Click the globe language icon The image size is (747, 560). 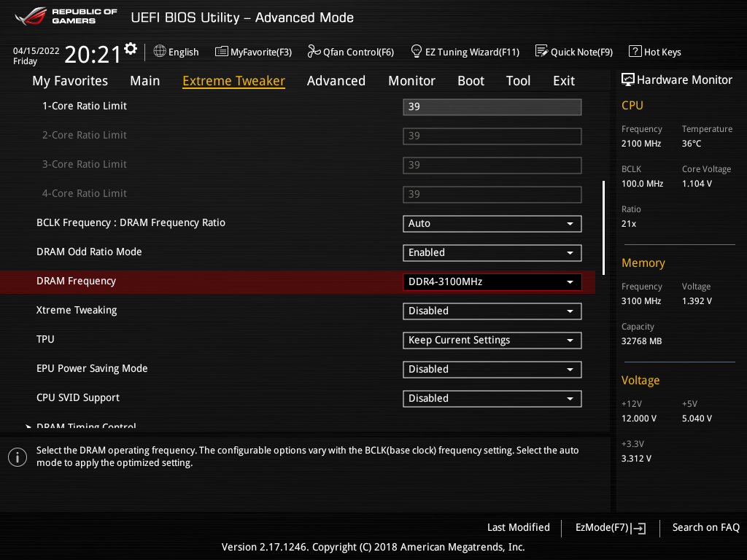click(160, 52)
